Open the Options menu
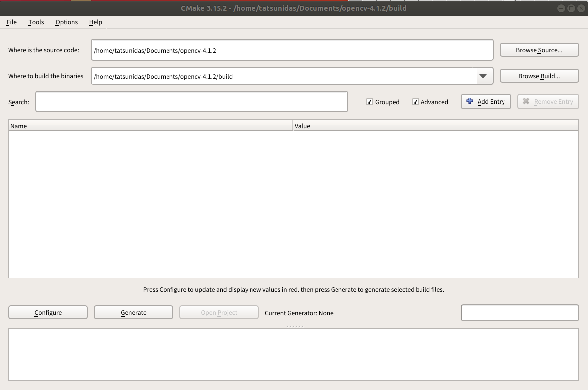588x390 pixels. tap(67, 22)
